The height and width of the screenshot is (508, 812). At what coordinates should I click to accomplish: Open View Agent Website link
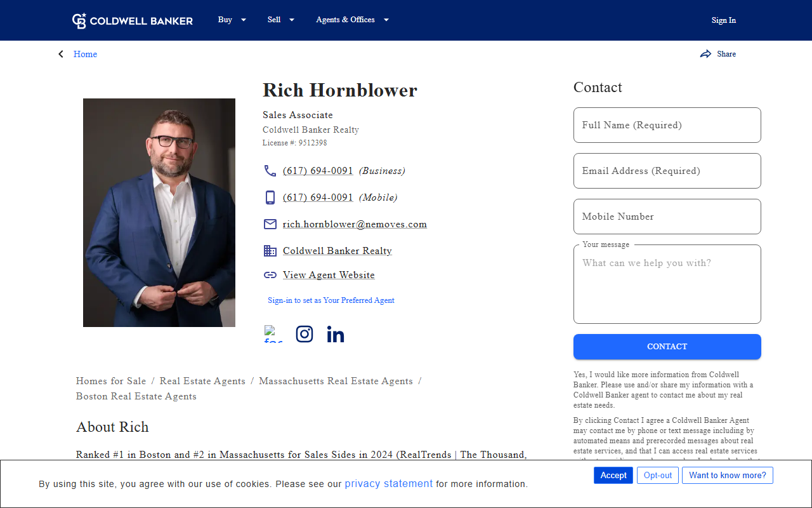(x=329, y=275)
